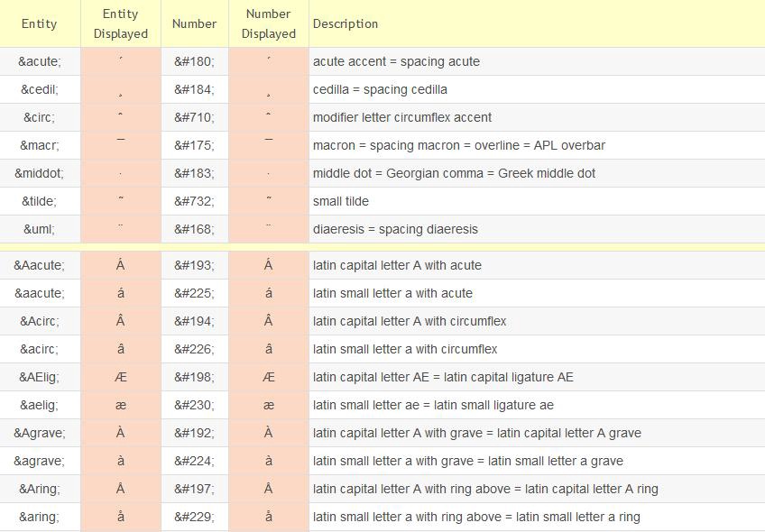
Task: Click the small tilde description text
Action: tap(341, 201)
